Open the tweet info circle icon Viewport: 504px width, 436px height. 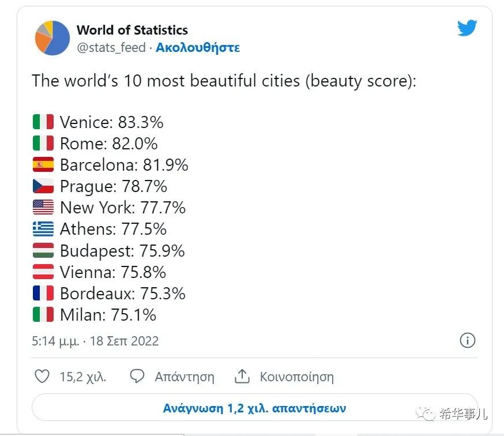click(x=467, y=340)
